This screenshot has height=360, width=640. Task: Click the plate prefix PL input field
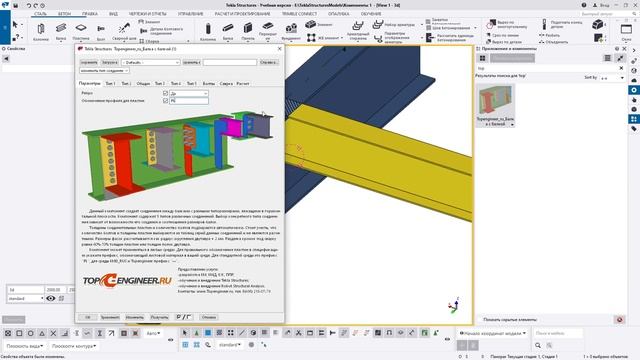click(x=189, y=100)
